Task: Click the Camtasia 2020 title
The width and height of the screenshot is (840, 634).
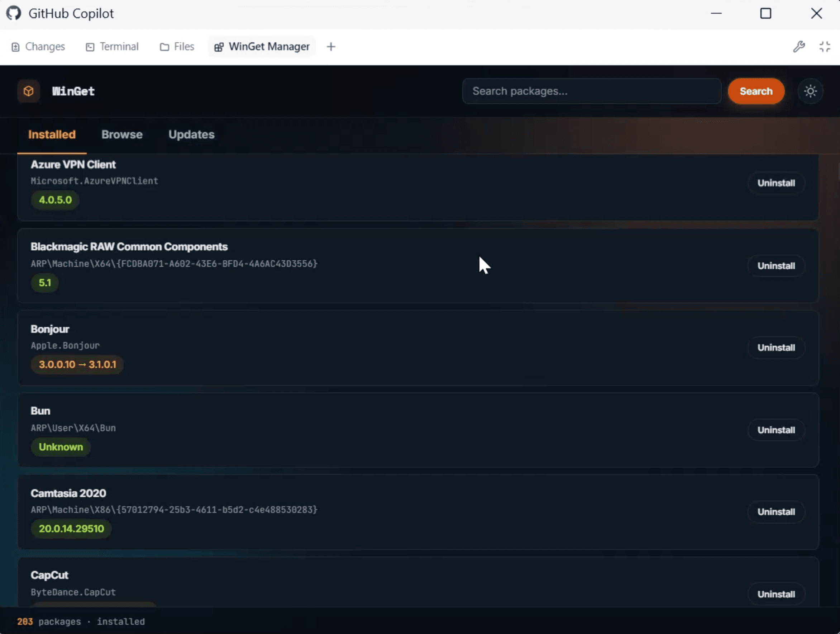Action: (x=68, y=493)
